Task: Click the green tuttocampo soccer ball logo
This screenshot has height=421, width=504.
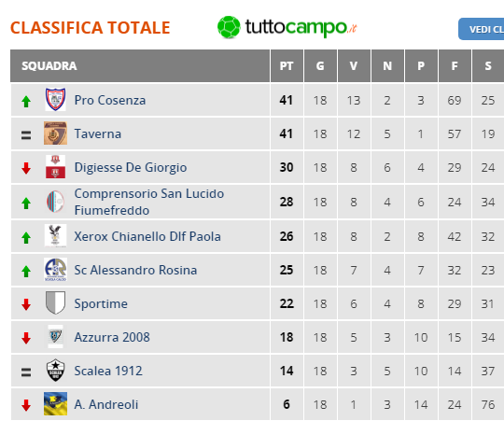Action: [x=229, y=27]
